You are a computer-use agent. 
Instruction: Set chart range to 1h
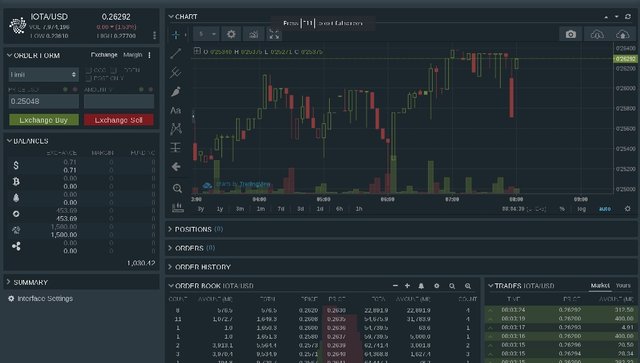coord(359,209)
